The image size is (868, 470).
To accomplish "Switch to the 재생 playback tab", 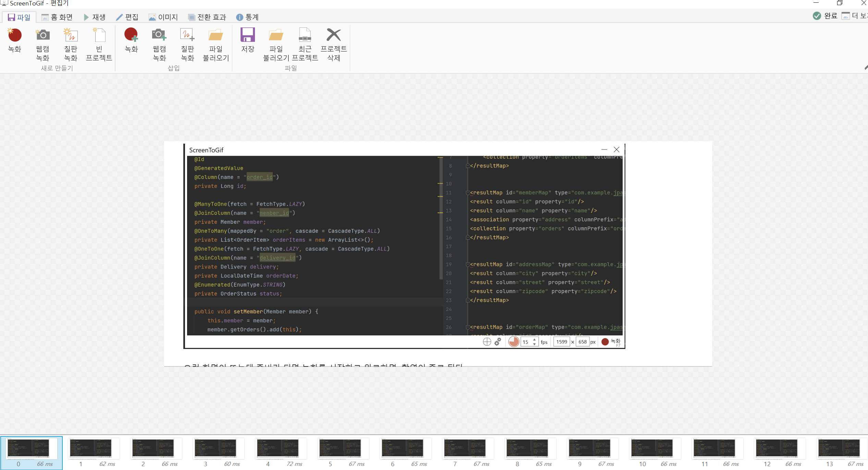I will [95, 17].
